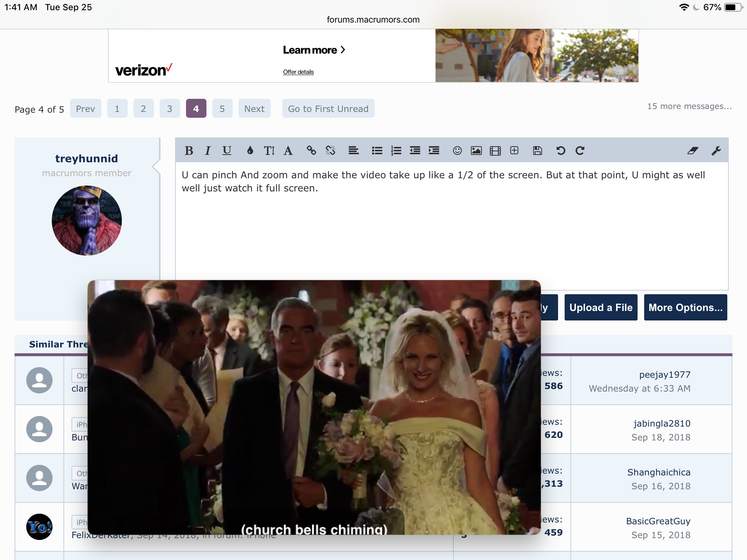Go to page 5 of thread

pyautogui.click(x=222, y=108)
